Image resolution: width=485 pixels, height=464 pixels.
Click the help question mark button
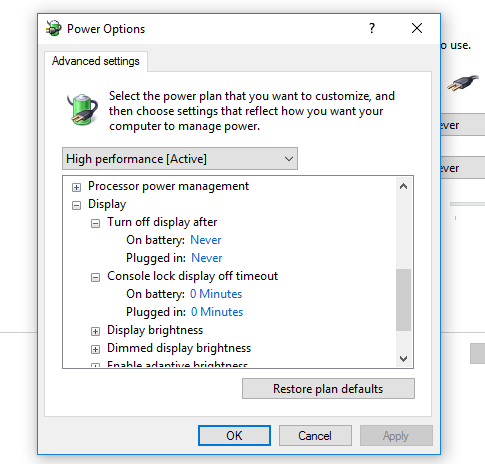click(x=372, y=28)
